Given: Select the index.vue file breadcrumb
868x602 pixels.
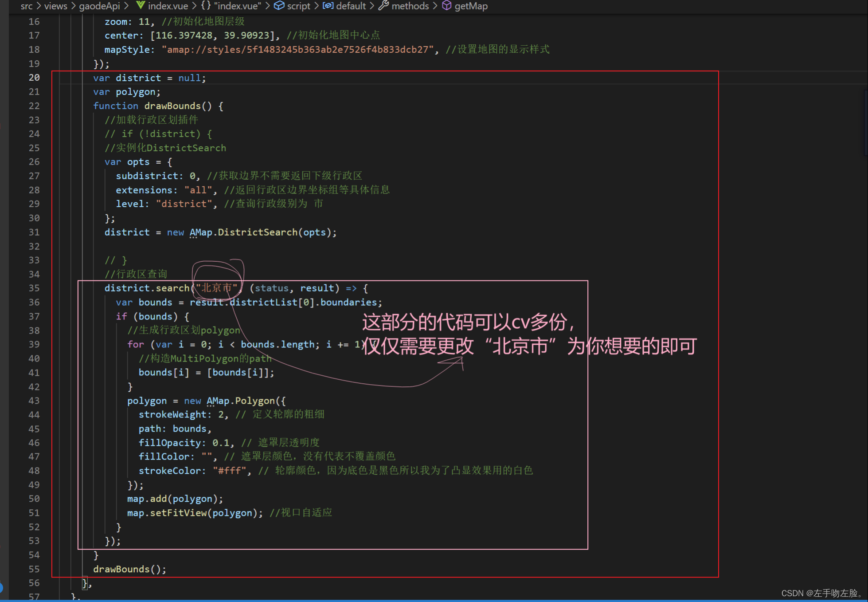Looking at the screenshot, I should tap(168, 6).
